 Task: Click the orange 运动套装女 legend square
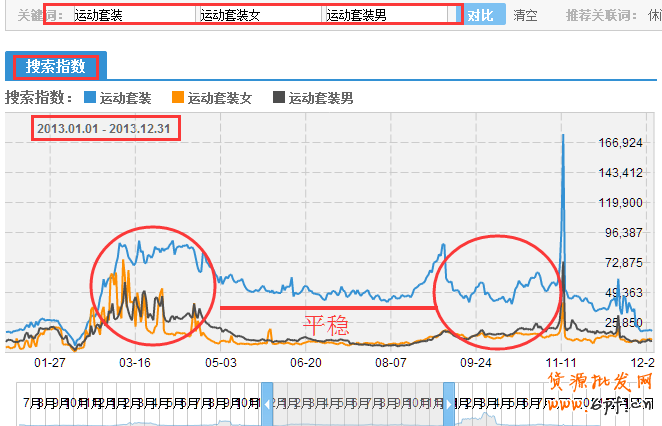tap(179, 98)
